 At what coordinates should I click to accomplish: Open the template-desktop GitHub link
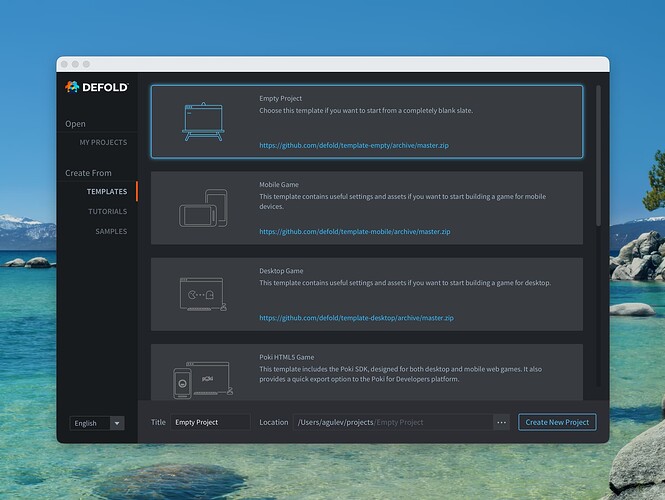(x=357, y=318)
